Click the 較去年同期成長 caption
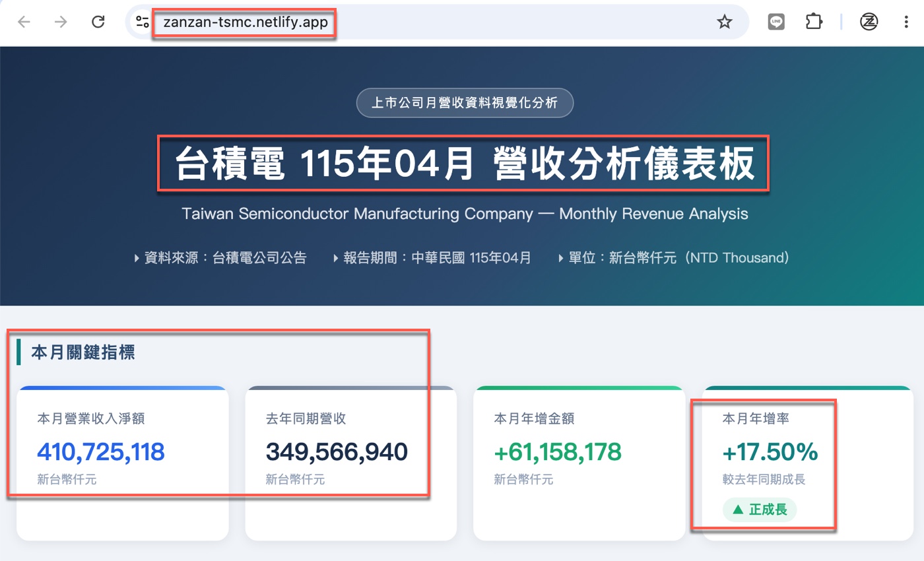 tap(764, 480)
